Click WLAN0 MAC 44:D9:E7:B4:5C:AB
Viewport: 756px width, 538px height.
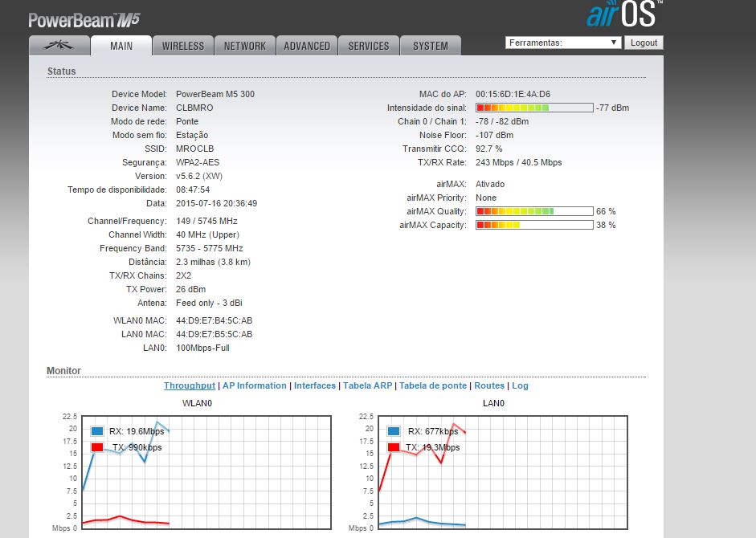[x=214, y=320]
